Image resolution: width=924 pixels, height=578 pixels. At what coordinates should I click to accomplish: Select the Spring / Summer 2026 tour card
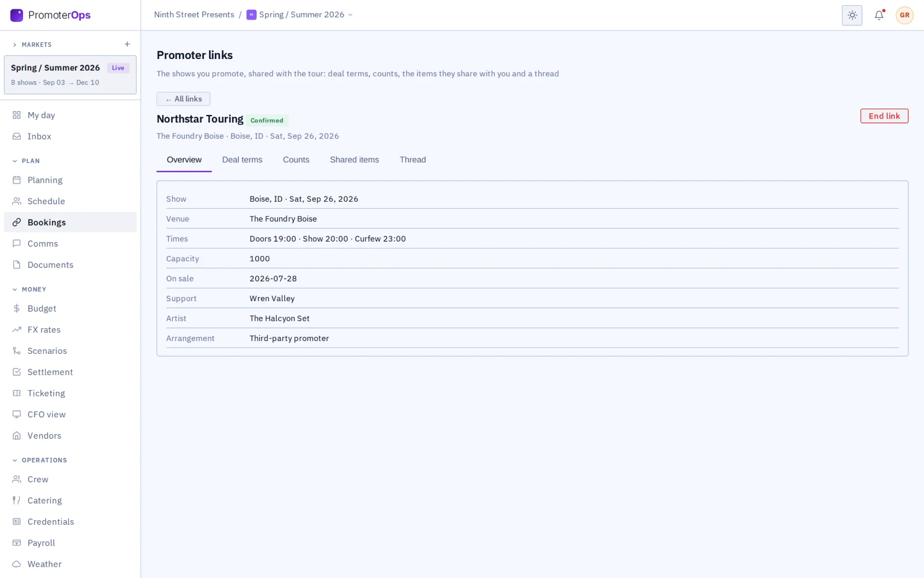pyautogui.click(x=70, y=75)
